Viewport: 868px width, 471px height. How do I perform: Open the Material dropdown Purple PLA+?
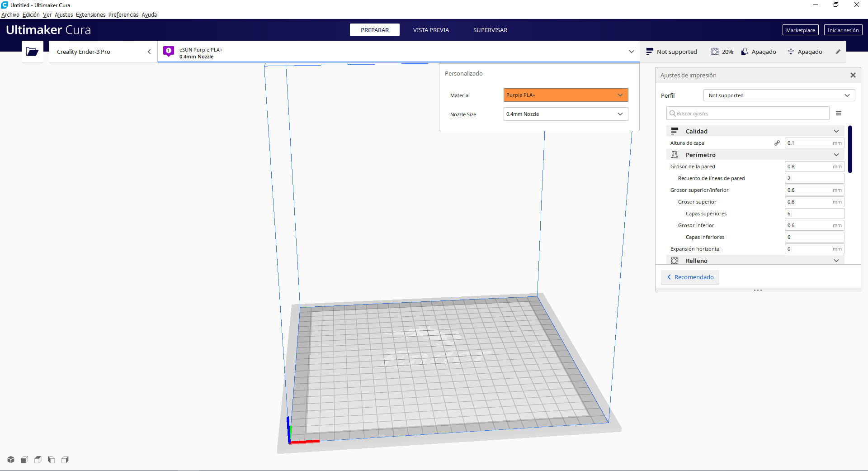pyautogui.click(x=566, y=95)
